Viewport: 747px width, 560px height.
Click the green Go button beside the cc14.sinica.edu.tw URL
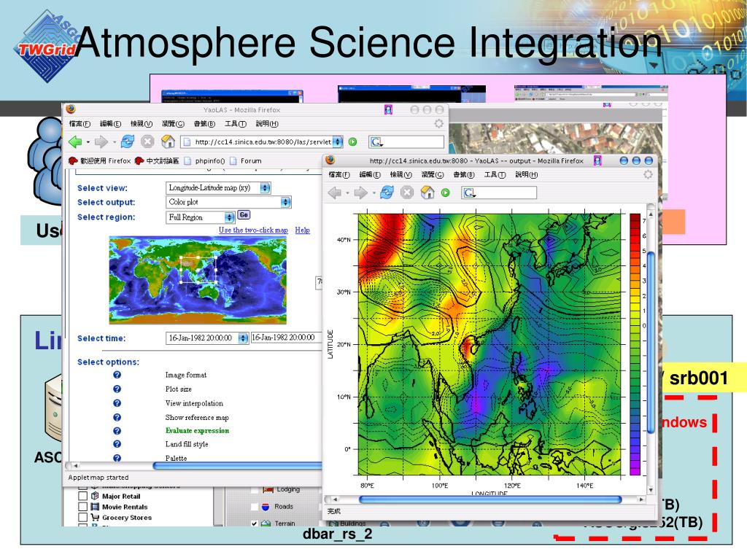(352, 141)
